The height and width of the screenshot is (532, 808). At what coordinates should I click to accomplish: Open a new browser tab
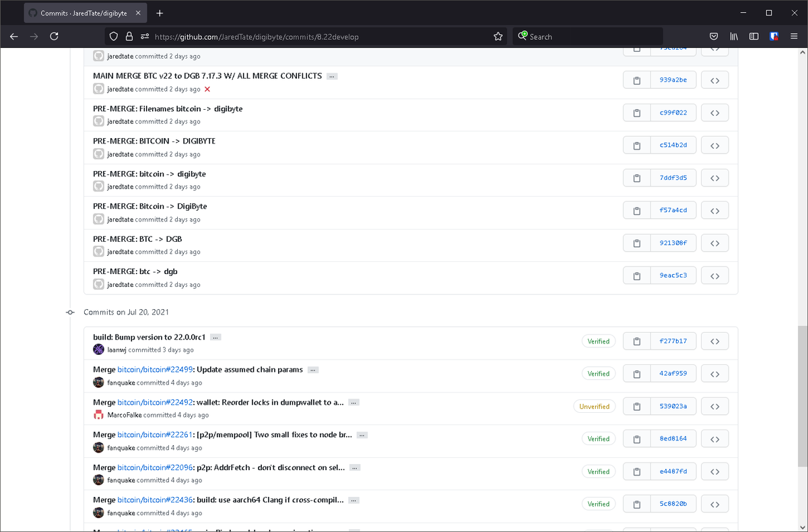160,13
